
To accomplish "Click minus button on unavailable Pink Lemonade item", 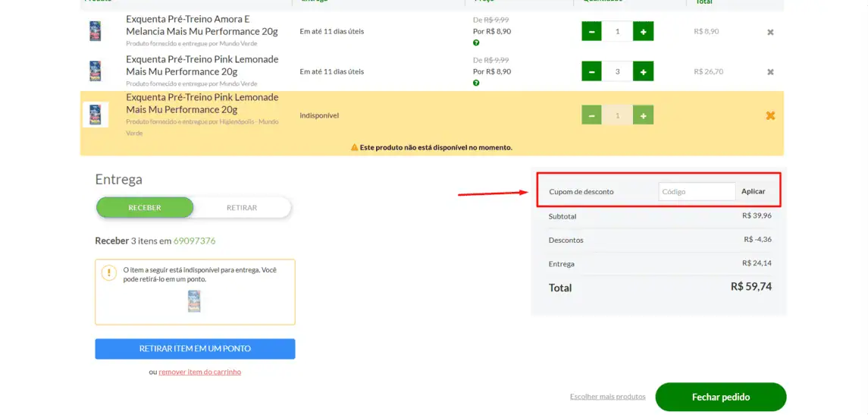I will (x=591, y=116).
